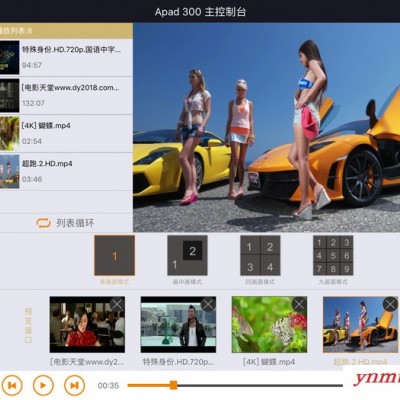
Task: Click the 特殊身份.HD.720p... caption under the preview
Action: click(178, 362)
